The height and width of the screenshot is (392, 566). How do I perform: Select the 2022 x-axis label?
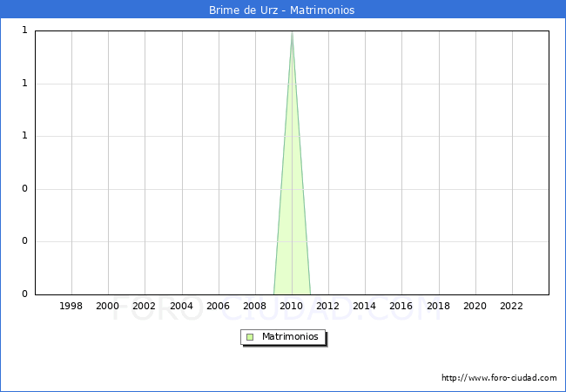point(511,306)
